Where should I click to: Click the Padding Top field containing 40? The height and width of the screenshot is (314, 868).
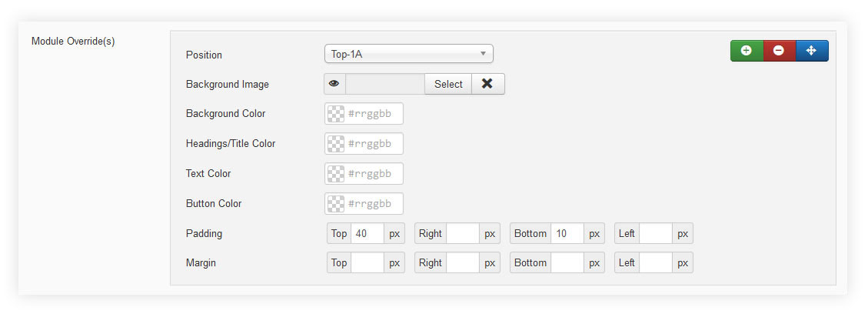point(367,233)
